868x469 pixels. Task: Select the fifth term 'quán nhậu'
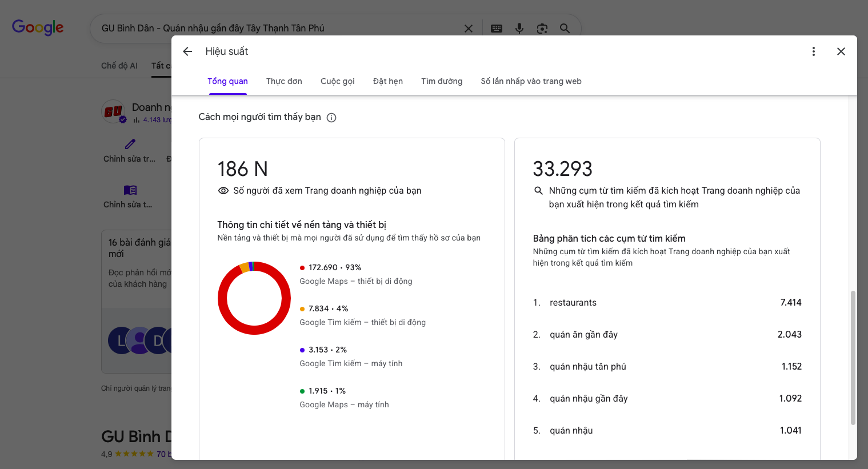coord(571,431)
